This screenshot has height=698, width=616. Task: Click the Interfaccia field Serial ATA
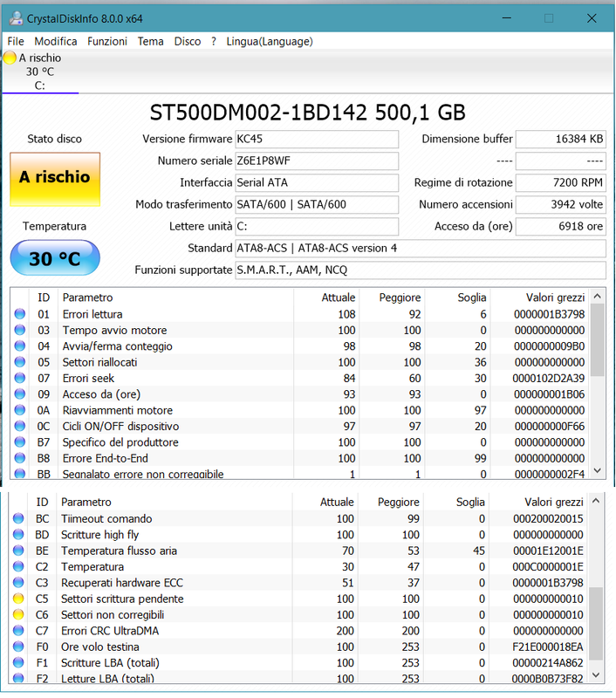tap(317, 182)
